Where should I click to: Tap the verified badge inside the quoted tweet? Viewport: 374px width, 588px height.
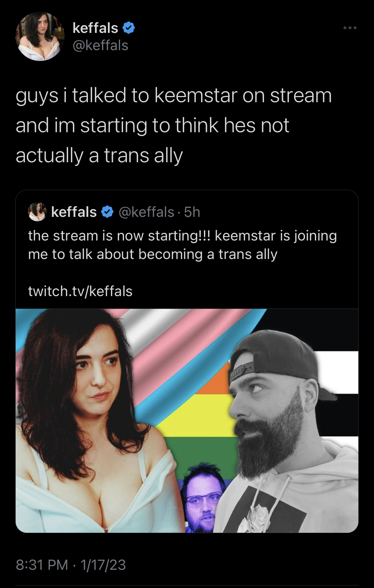click(107, 212)
